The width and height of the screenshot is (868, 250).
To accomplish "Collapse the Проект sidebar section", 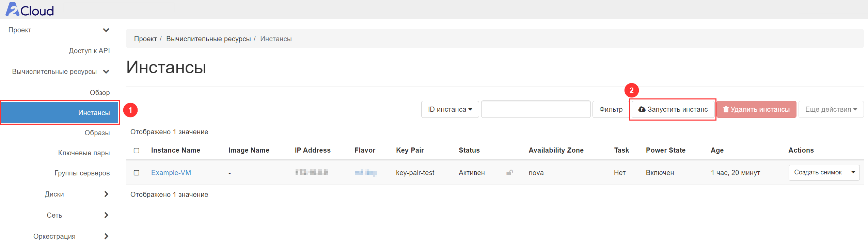I will point(106,30).
